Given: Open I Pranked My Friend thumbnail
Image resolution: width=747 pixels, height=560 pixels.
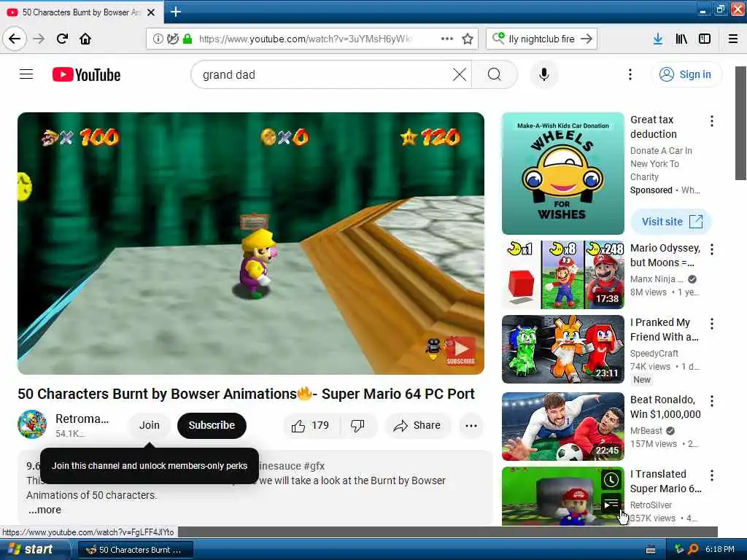Looking at the screenshot, I should pyautogui.click(x=562, y=349).
